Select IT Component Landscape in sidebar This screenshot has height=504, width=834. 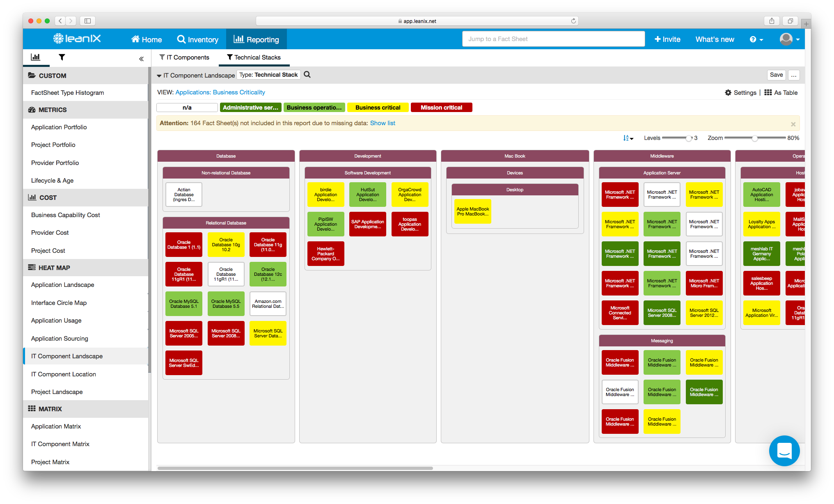tap(85, 356)
